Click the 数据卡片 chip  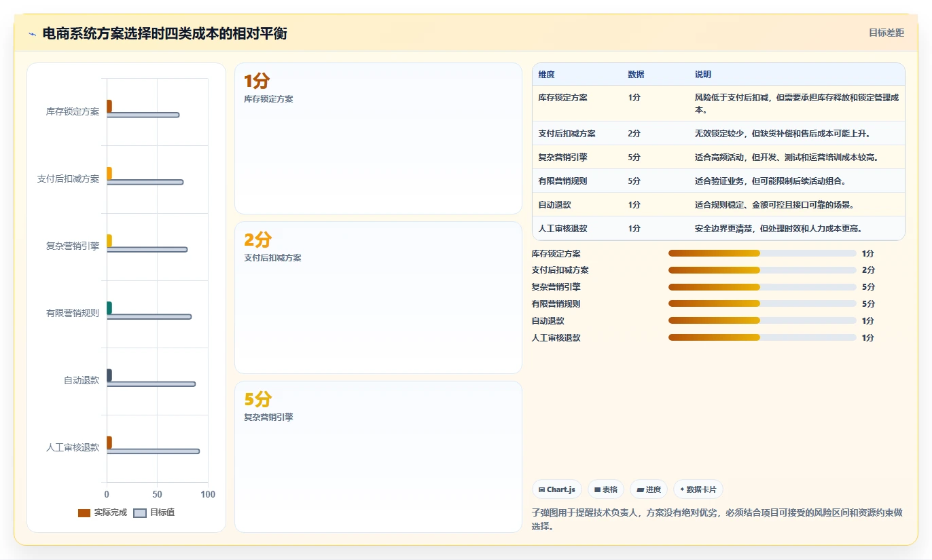[698, 489]
